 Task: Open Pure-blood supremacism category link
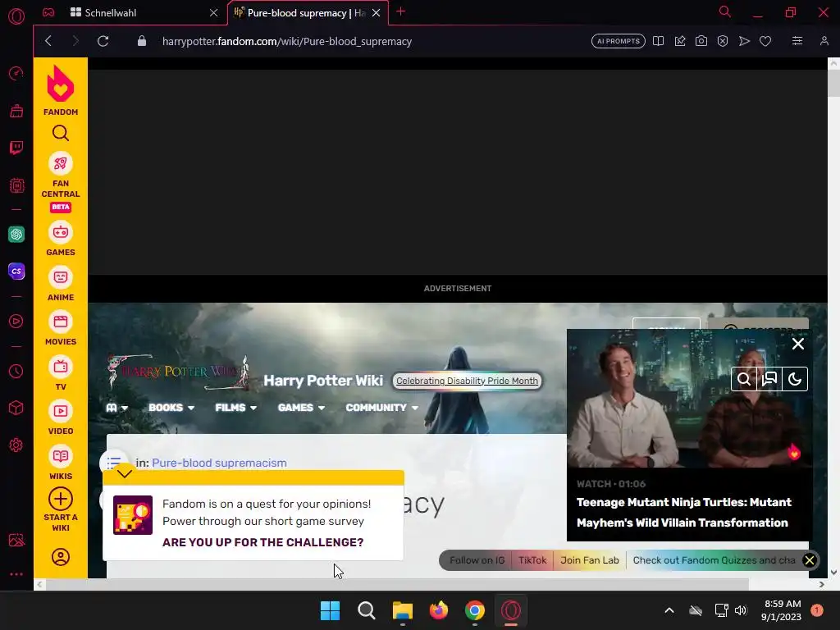(x=219, y=463)
